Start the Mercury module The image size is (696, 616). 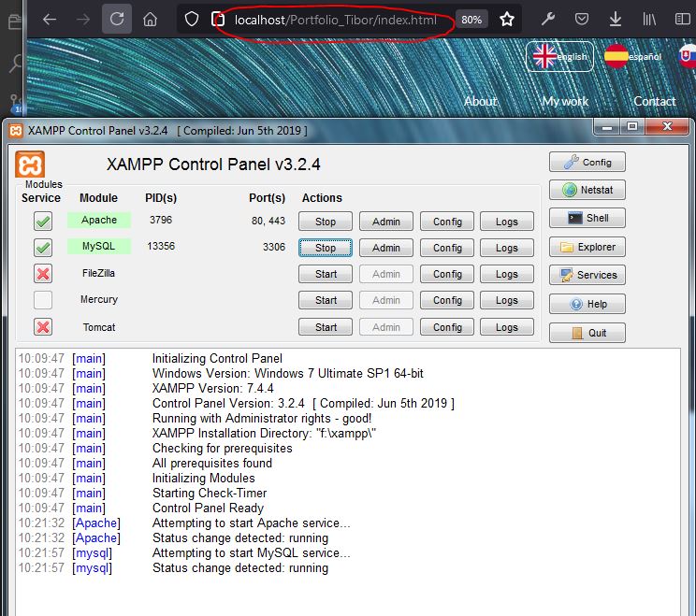[x=326, y=300]
